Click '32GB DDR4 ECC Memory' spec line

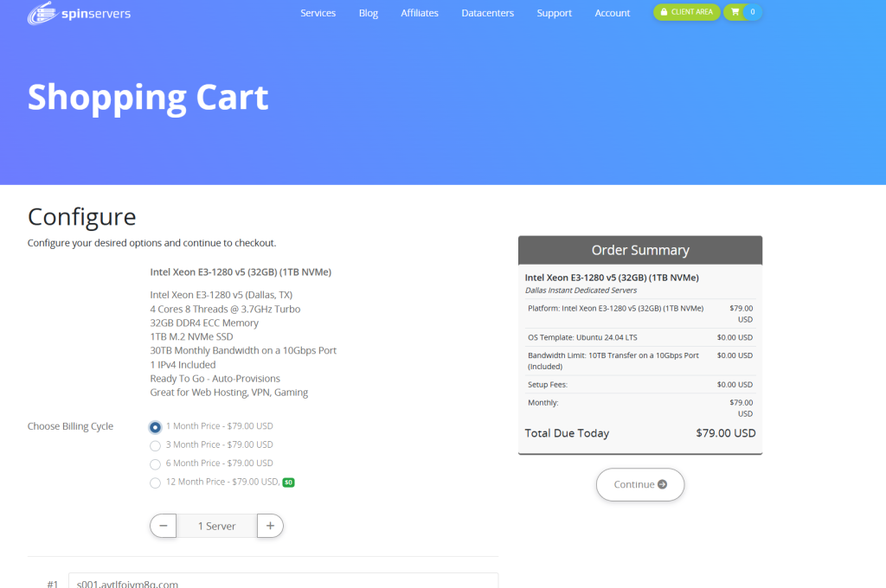(x=204, y=323)
